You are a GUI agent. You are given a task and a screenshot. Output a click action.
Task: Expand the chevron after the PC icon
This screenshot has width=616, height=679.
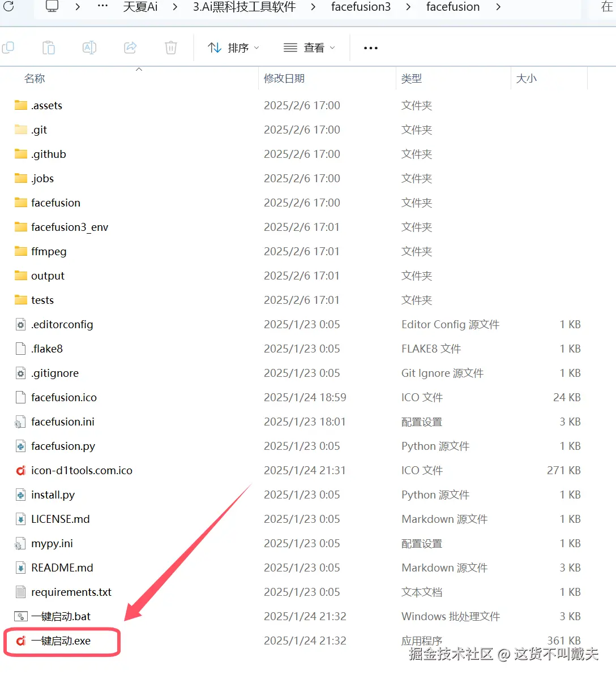point(78,7)
